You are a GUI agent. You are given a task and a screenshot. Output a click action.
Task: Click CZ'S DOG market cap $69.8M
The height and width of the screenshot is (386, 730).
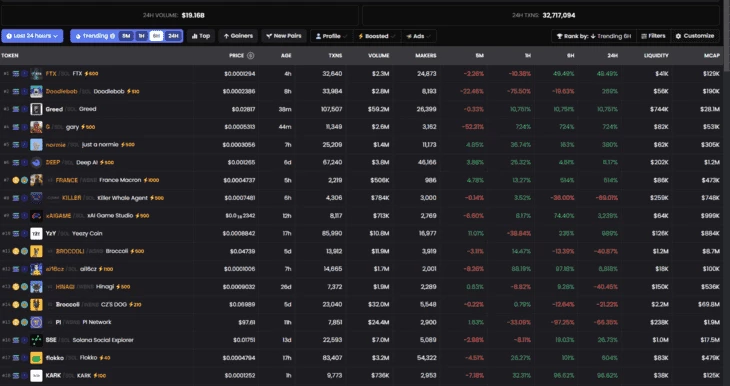point(709,305)
